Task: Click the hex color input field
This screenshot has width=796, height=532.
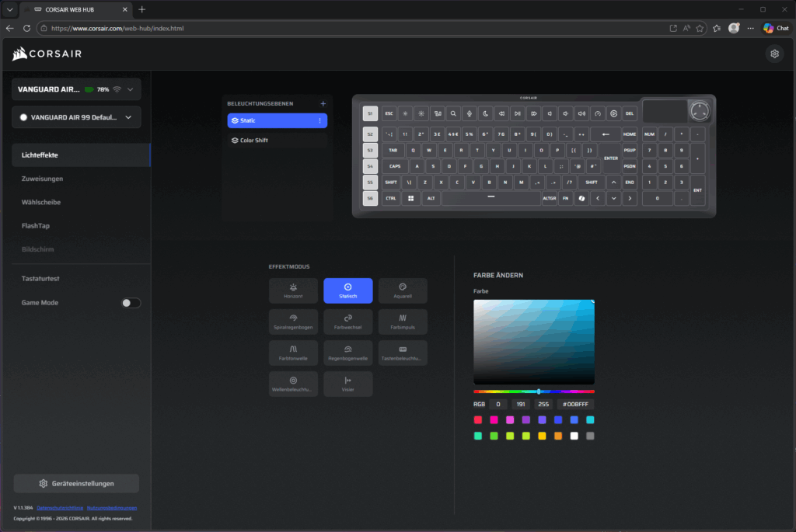Action: 576,405
